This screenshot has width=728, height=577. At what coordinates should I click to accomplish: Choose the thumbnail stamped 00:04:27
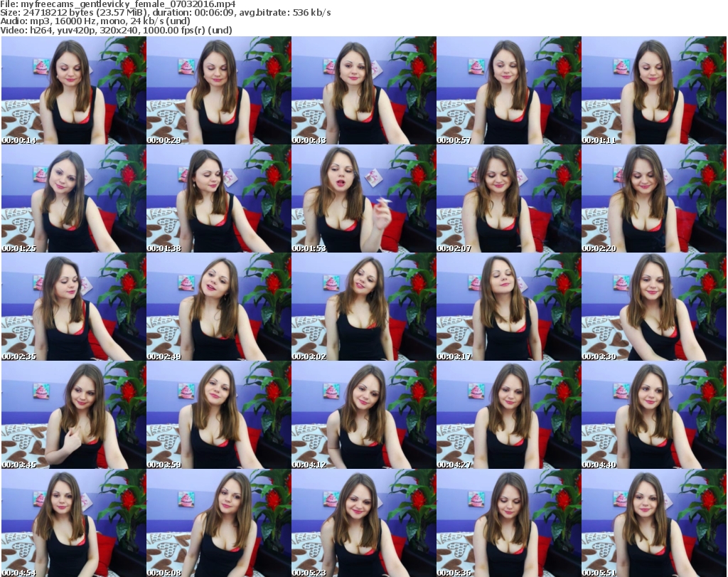tap(509, 415)
